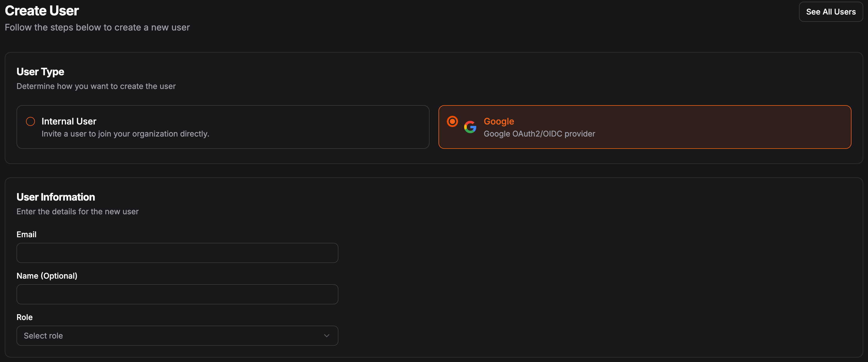This screenshot has width=868, height=362.
Task: Select the Internal User radio button
Action: (x=30, y=121)
